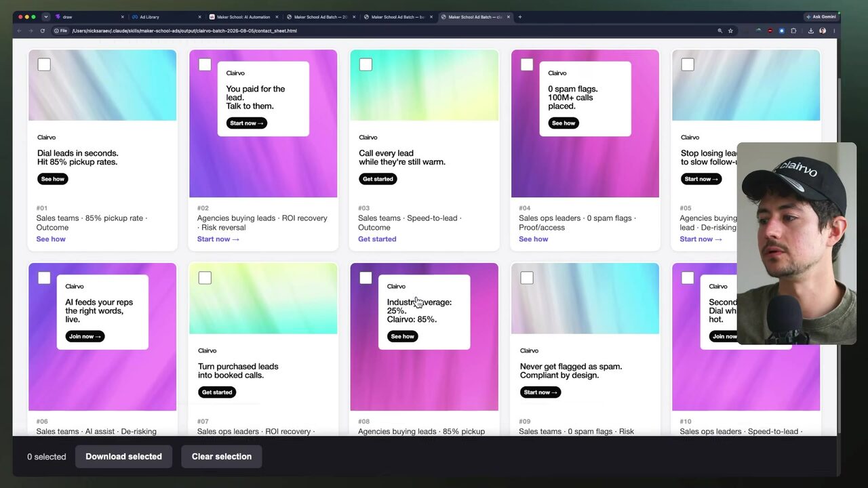This screenshot has height=488, width=868.
Task: Select the 'You paid for the lead' ad checkbox
Action: tap(205, 64)
